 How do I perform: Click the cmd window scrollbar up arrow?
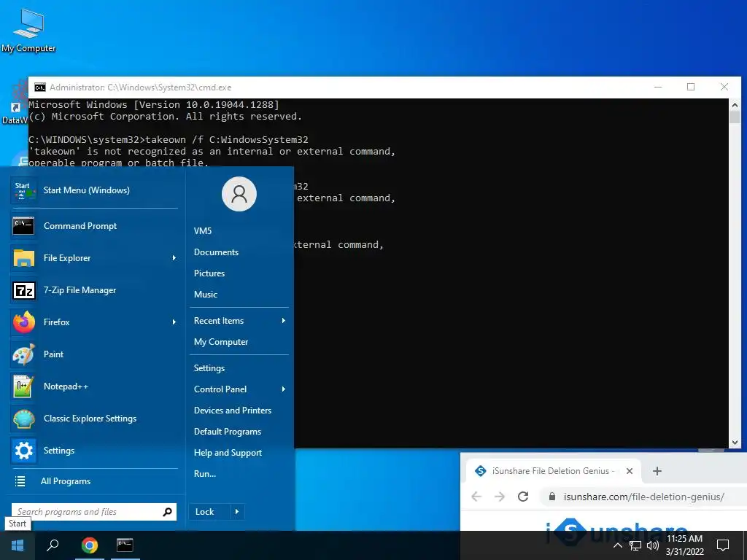(x=735, y=105)
